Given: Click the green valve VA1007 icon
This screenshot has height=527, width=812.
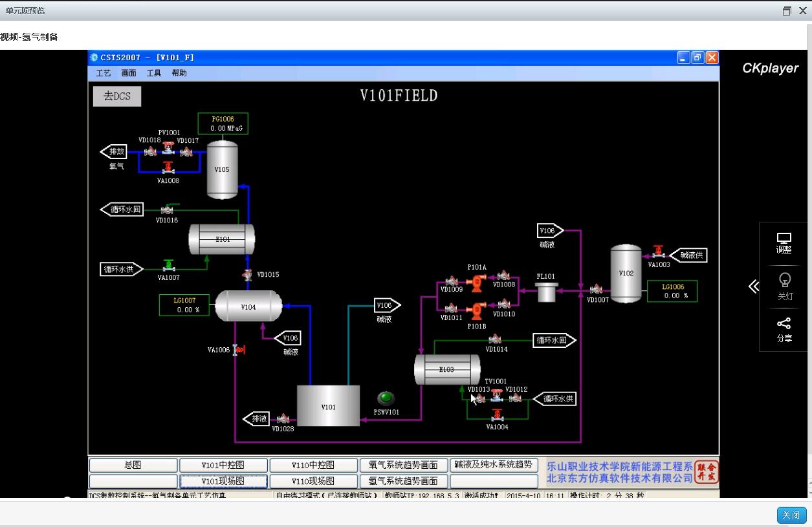Looking at the screenshot, I should pos(169,266).
